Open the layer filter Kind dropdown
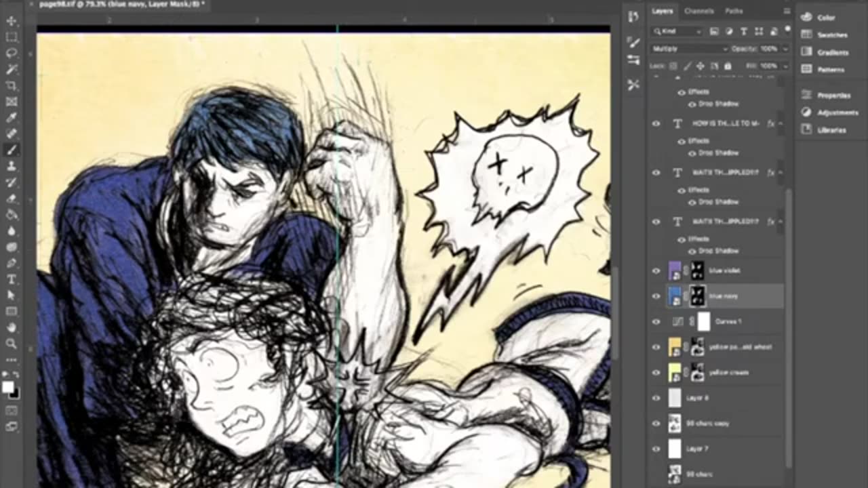 click(678, 31)
